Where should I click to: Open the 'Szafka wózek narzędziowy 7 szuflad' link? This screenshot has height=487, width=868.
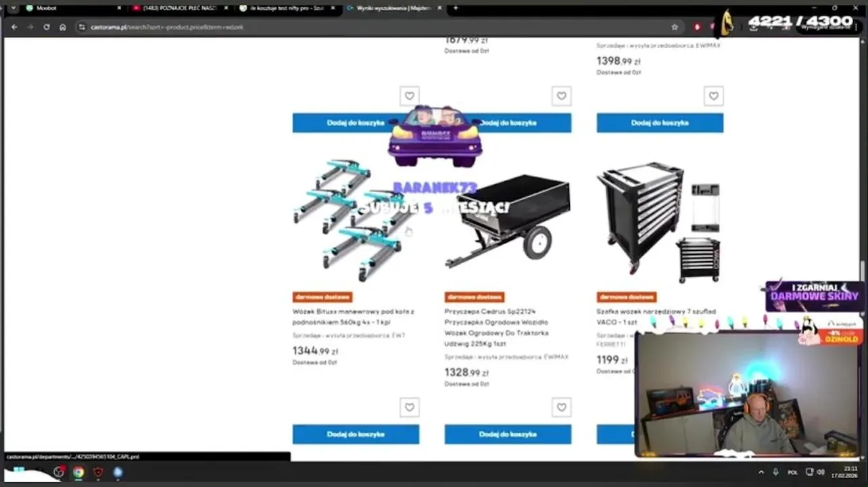tap(656, 317)
